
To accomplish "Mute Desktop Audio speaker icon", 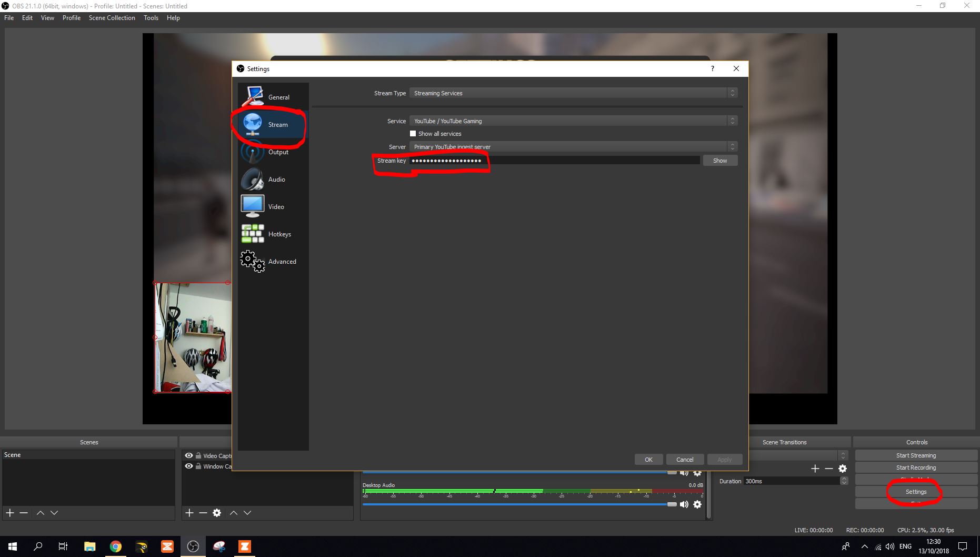I will pos(684,504).
